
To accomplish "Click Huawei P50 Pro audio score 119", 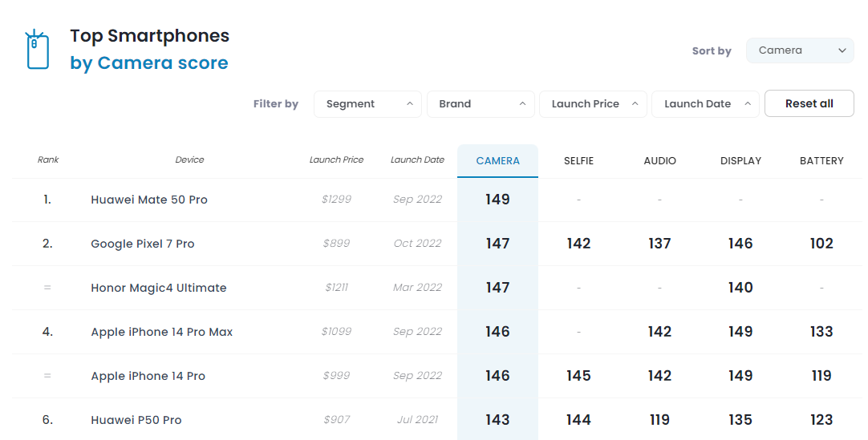I will [x=660, y=420].
